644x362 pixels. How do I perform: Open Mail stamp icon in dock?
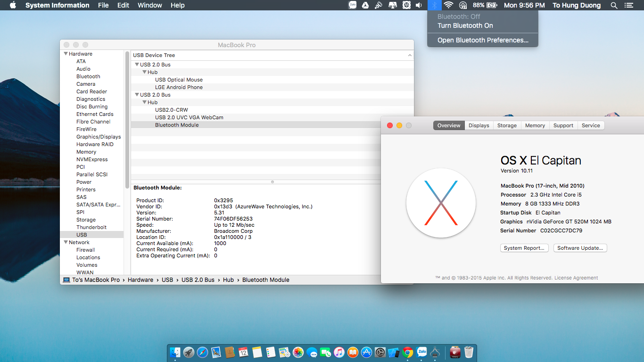pyautogui.click(x=216, y=352)
